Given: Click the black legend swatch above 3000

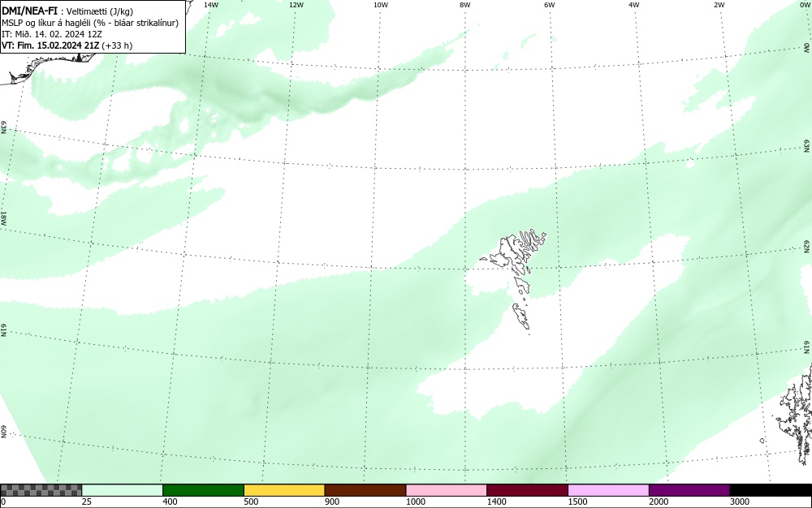Looking at the screenshot, I should pos(771,490).
